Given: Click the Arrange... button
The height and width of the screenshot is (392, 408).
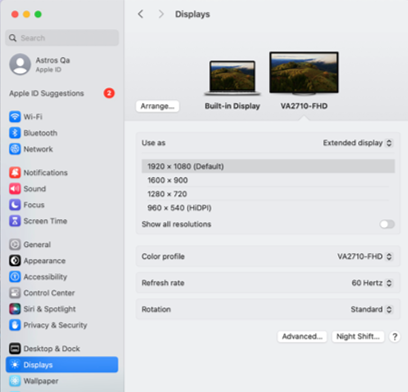Looking at the screenshot, I should [157, 106].
